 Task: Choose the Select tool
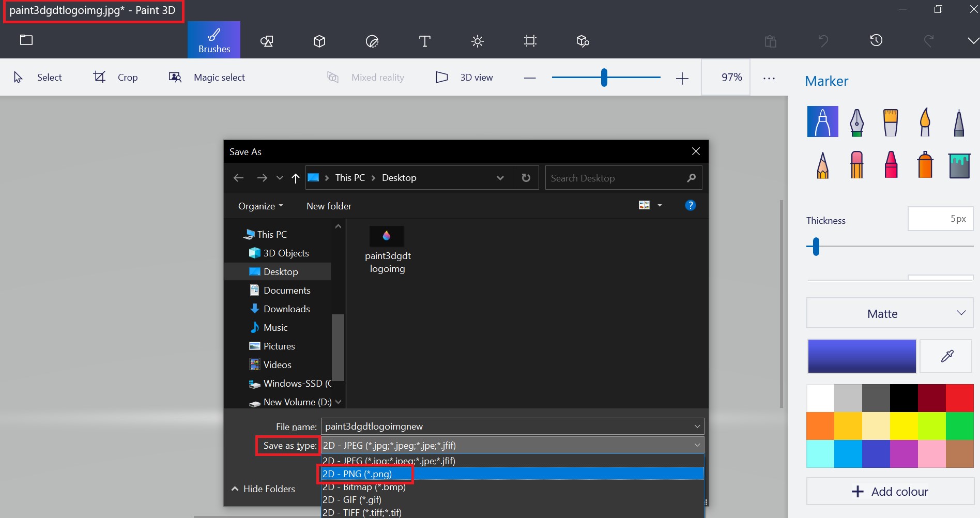coord(37,77)
